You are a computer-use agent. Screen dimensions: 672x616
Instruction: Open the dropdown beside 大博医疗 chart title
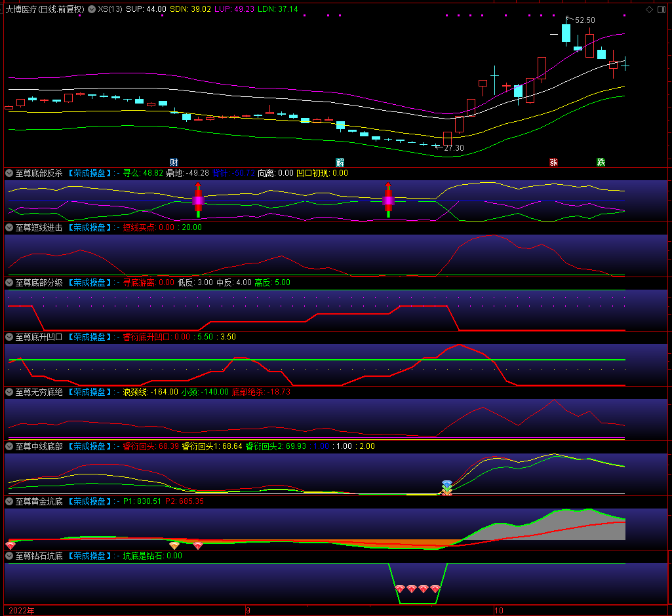coord(92,9)
